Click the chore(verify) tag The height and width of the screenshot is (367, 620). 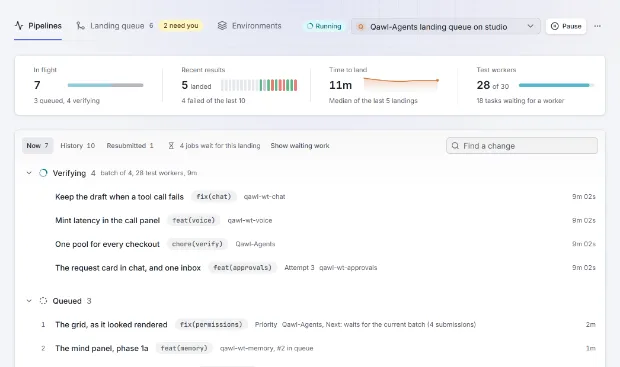pos(197,244)
